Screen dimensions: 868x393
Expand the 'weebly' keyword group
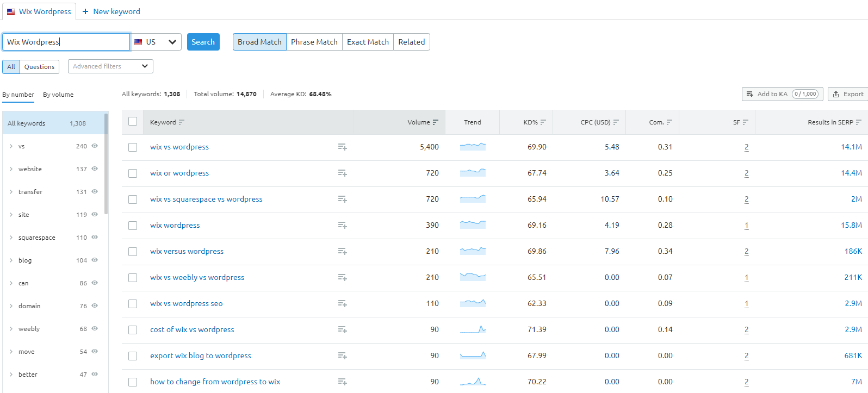pyautogui.click(x=11, y=329)
